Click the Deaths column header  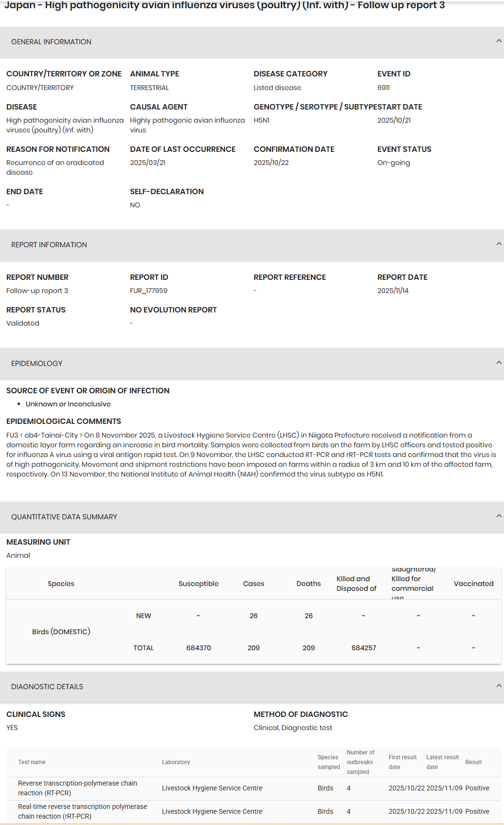pos(308,584)
